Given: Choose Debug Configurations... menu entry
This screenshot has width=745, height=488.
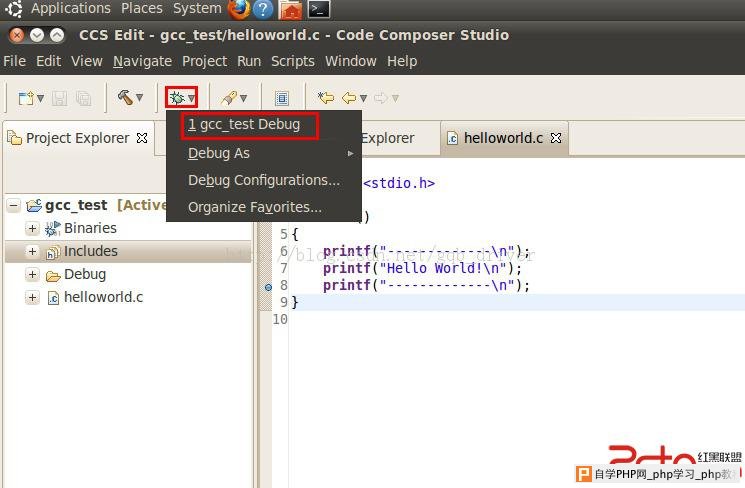Looking at the screenshot, I should pos(264,180).
